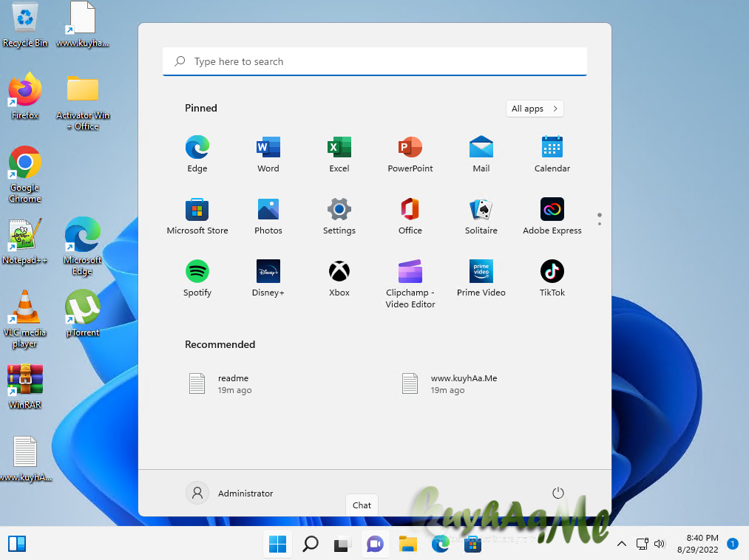
Task: Go to next page of pinned apps
Action: (600, 223)
